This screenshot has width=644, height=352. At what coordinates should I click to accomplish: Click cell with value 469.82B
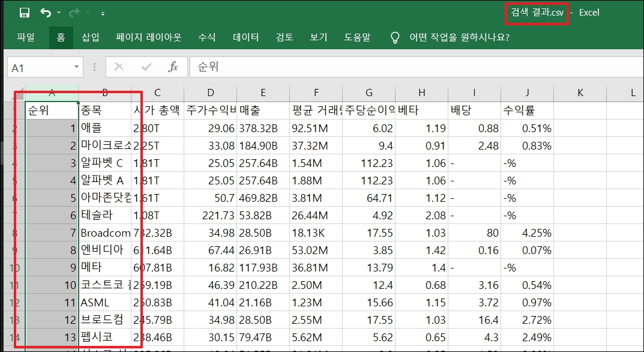click(x=263, y=198)
